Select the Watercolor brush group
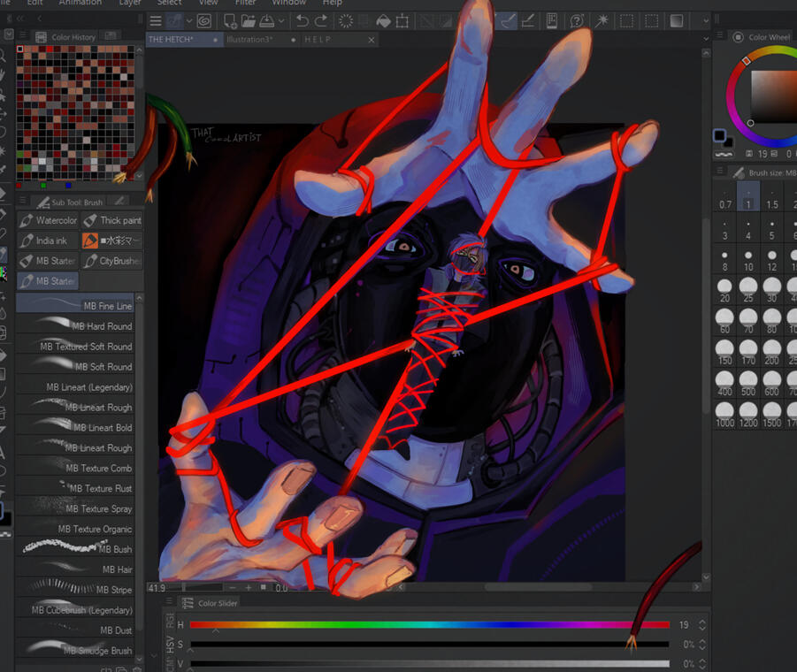The width and height of the screenshot is (797, 672). click(49, 220)
